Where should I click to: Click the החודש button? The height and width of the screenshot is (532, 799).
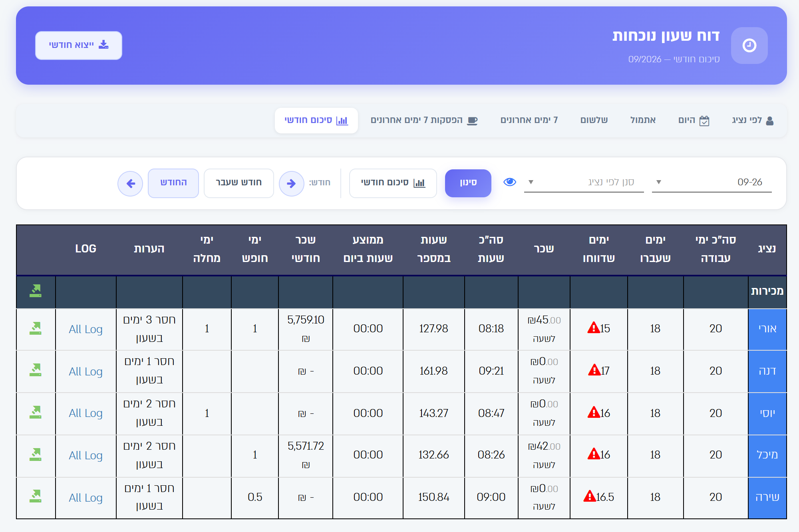tap(173, 183)
